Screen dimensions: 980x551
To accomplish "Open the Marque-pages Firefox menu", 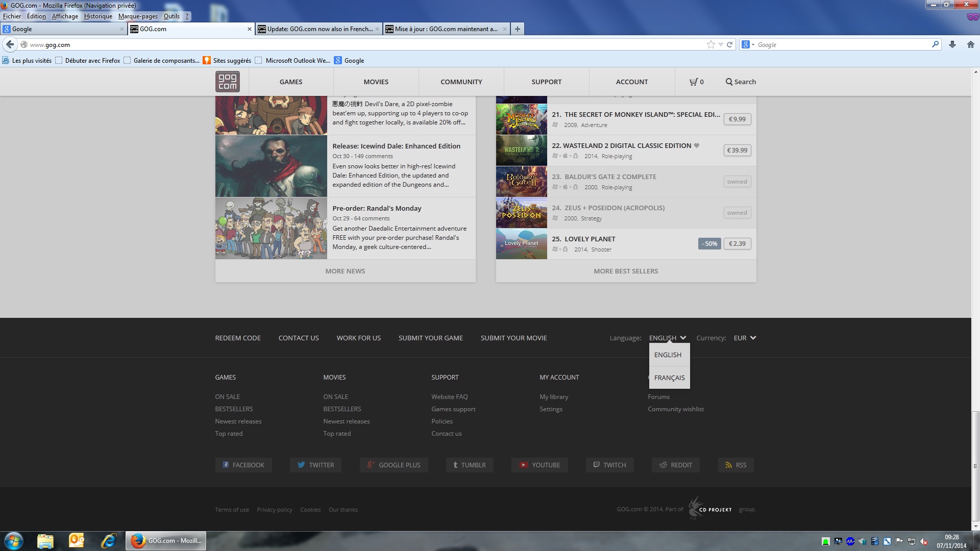I will click(138, 16).
